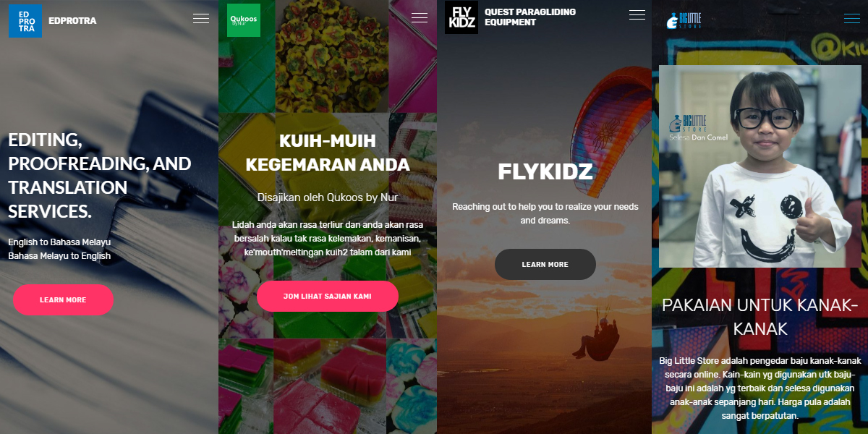The image size is (868, 434).
Task: Click the blue EDPROTRA logo icon
Action: 25,20
